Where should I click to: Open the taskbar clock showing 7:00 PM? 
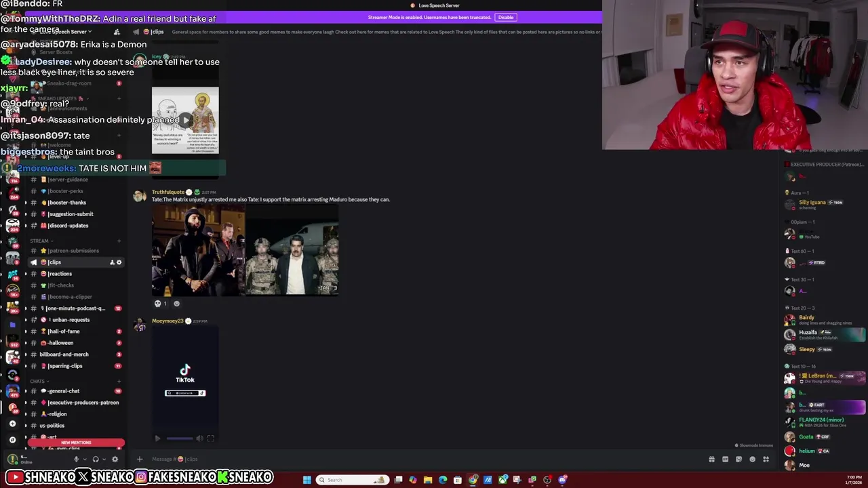tap(854, 480)
